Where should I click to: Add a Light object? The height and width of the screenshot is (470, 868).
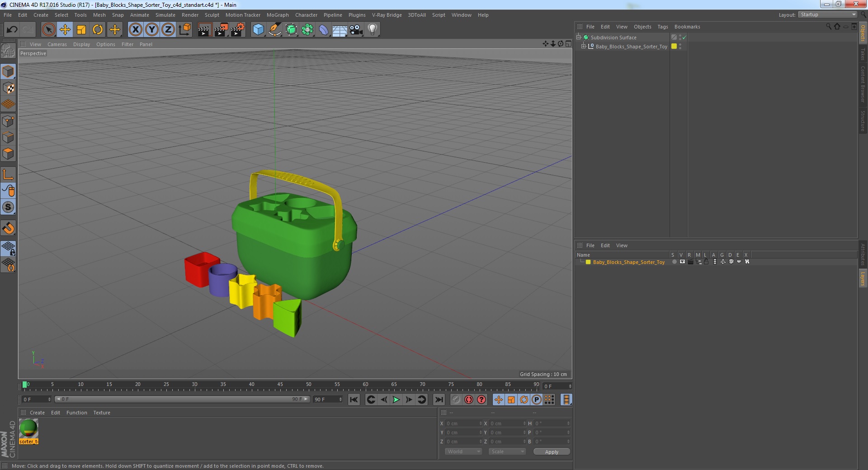(x=373, y=30)
